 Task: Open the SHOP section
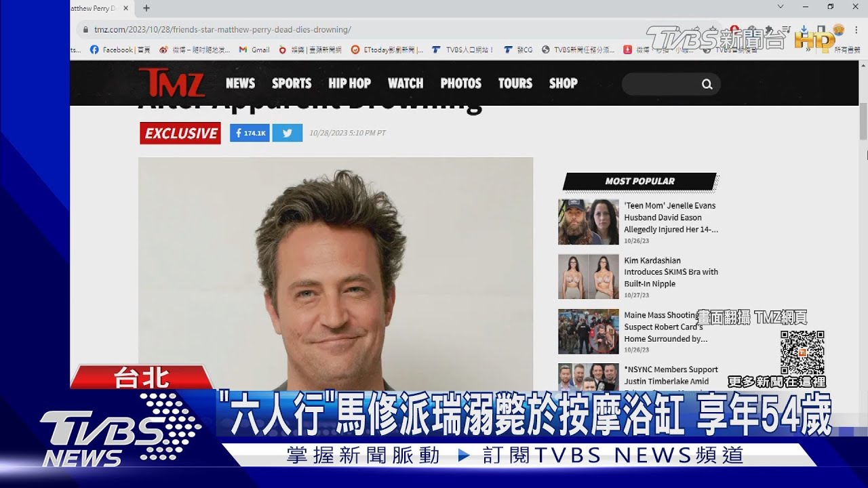pyautogui.click(x=563, y=83)
